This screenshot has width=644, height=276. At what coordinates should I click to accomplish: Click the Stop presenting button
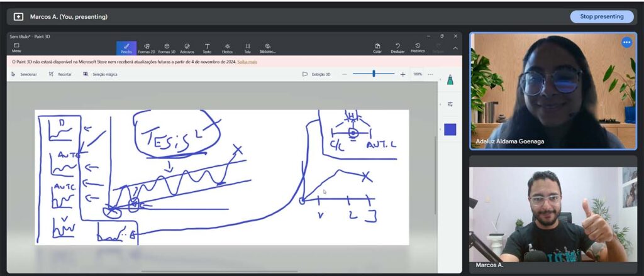coord(602,16)
